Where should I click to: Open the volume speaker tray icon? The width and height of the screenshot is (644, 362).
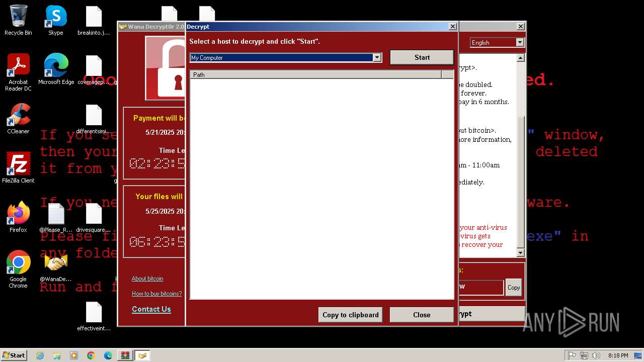pyautogui.click(x=596, y=355)
